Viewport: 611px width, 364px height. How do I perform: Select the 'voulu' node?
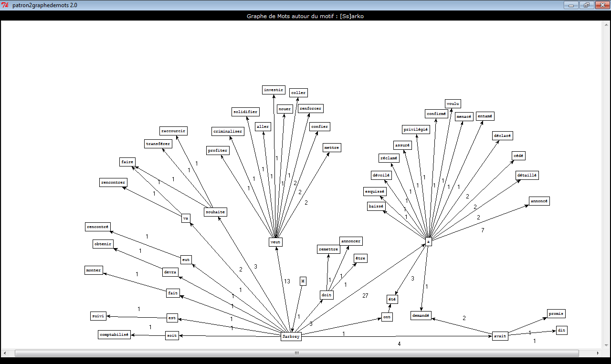[453, 104]
